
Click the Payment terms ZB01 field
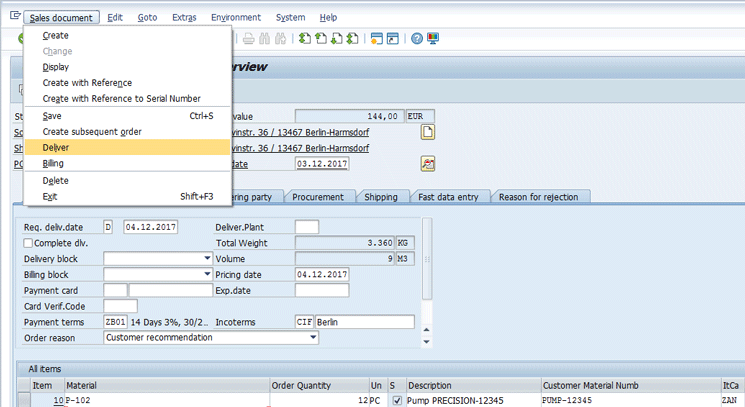[115, 322]
